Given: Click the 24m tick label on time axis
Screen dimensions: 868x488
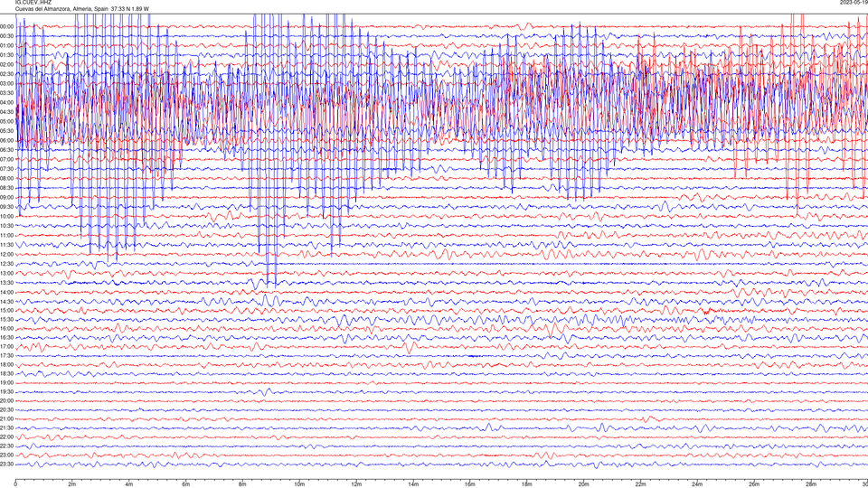Looking at the screenshot, I should pyautogui.click(x=697, y=484).
